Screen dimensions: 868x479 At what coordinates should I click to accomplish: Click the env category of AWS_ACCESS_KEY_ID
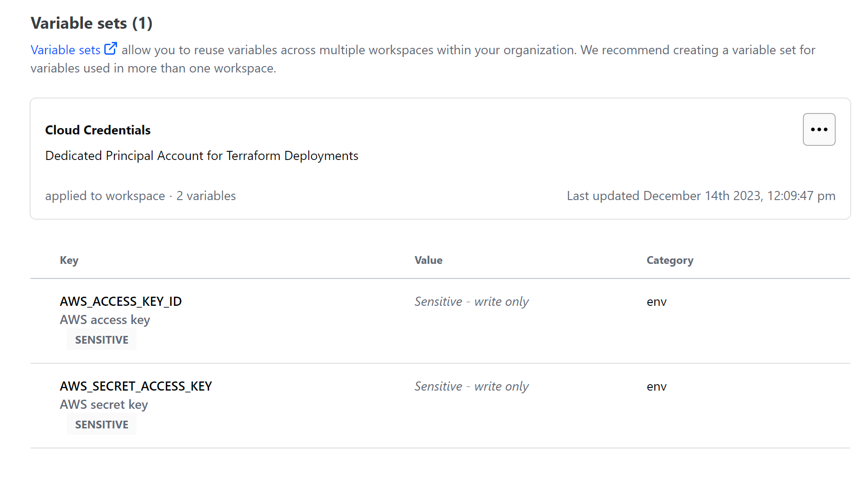point(656,302)
